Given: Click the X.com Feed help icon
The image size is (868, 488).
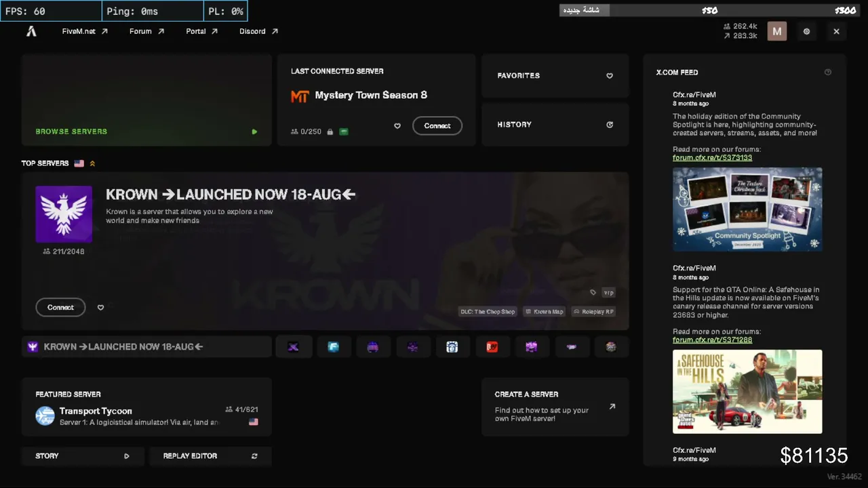Looking at the screenshot, I should (827, 72).
